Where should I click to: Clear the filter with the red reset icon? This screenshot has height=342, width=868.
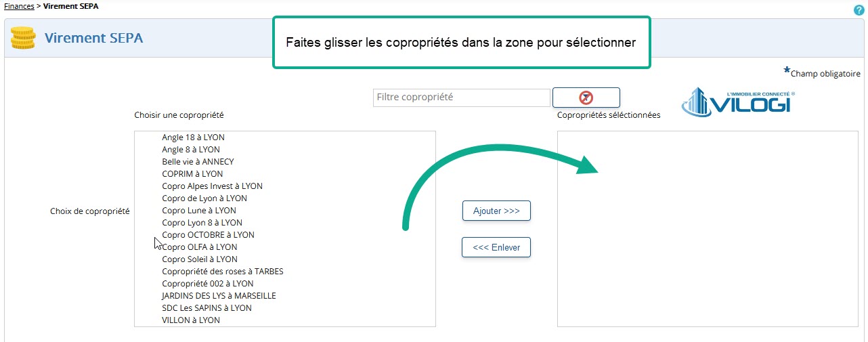pos(586,98)
